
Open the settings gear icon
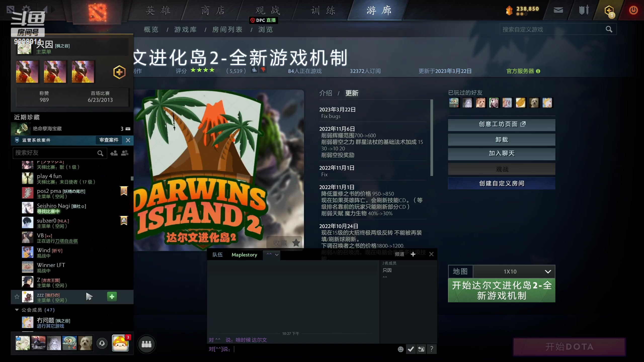26,9
